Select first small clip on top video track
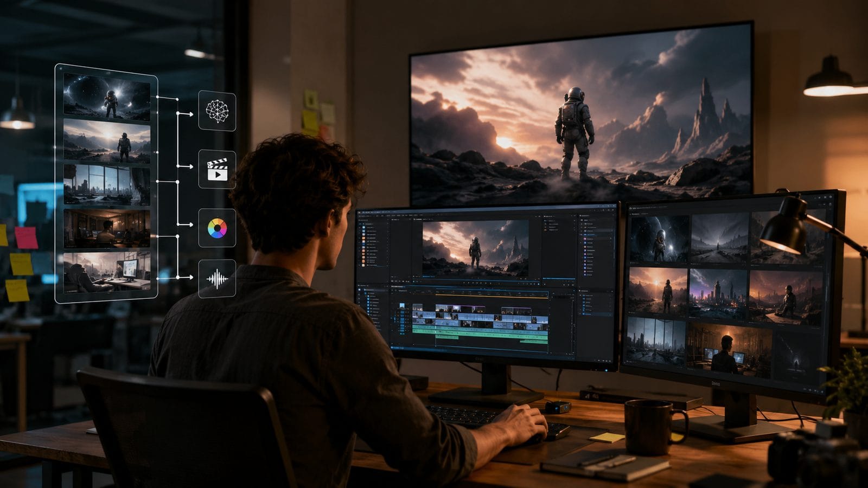Screen dimensions: 868x488 tap(418, 307)
